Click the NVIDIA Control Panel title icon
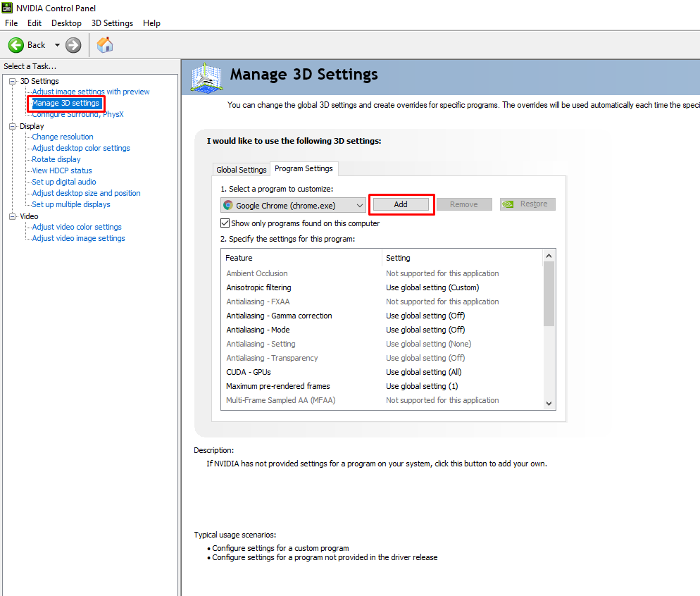Screen dimensions: 700x596 [x=7, y=8]
